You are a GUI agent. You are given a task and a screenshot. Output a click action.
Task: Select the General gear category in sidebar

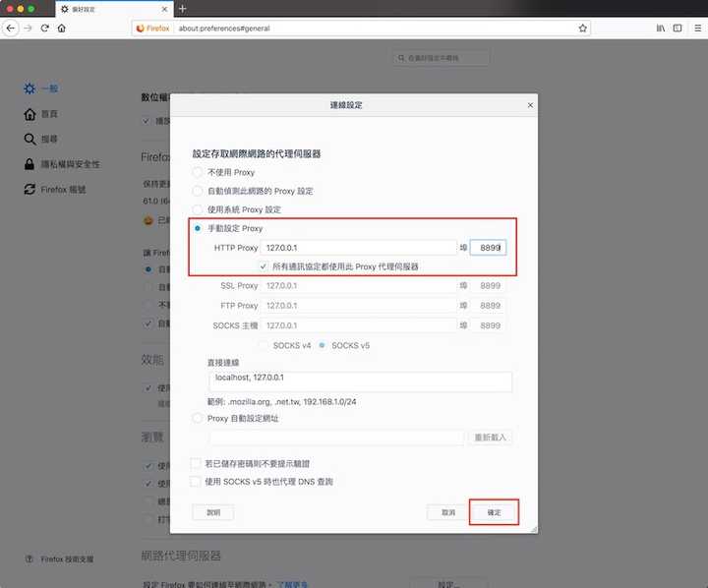click(40, 88)
